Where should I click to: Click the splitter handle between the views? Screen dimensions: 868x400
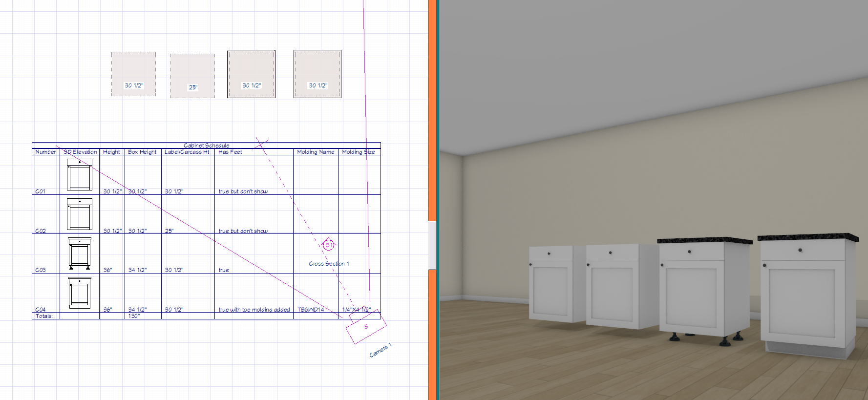[x=432, y=245]
